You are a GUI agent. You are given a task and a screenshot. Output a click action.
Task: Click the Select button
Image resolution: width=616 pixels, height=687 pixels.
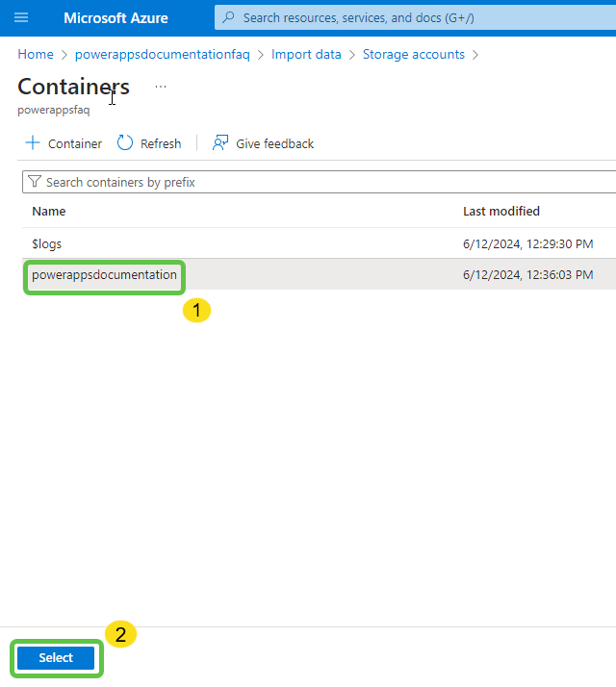(56, 658)
